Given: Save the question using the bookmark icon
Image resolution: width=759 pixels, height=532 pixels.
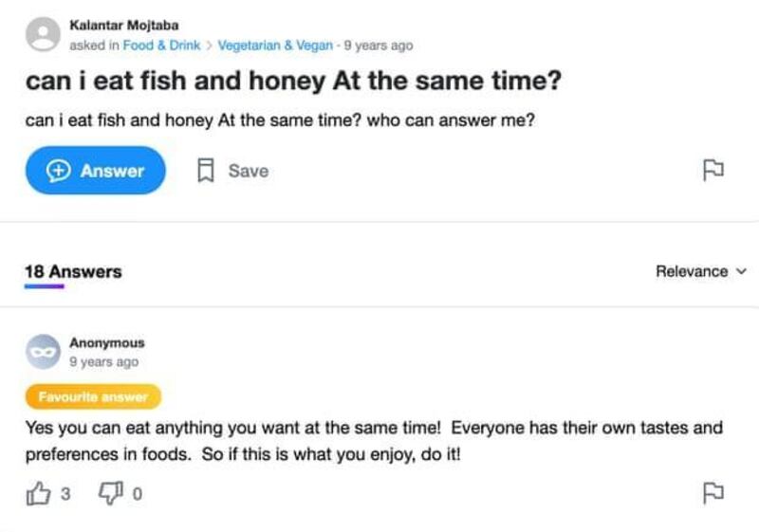Looking at the screenshot, I should (x=204, y=171).
